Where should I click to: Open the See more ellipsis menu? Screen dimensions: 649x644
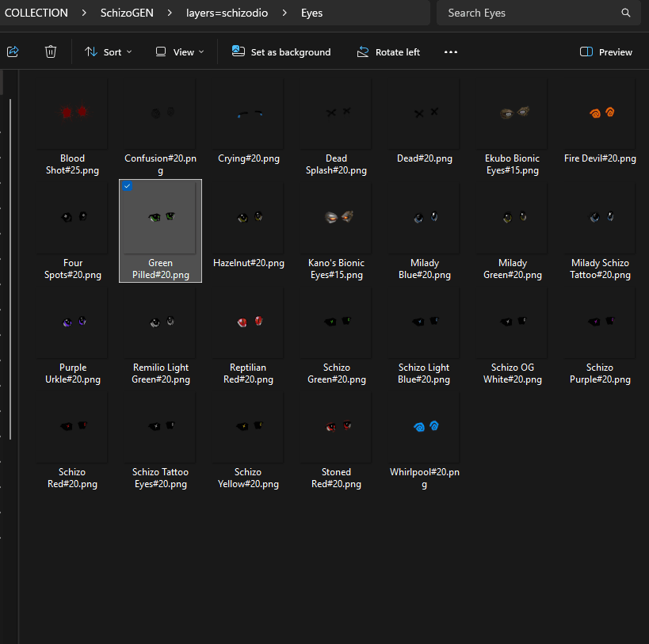point(451,52)
